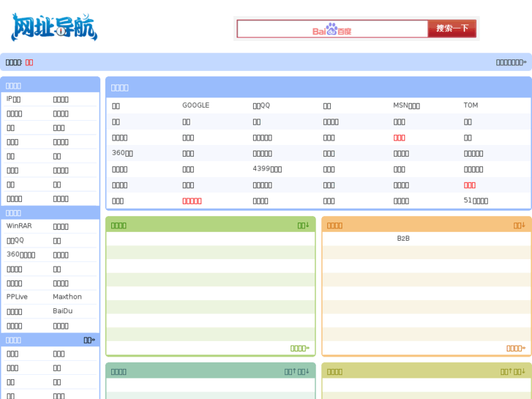
Task: Open the link starting with 51
Action: pos(476,201)
